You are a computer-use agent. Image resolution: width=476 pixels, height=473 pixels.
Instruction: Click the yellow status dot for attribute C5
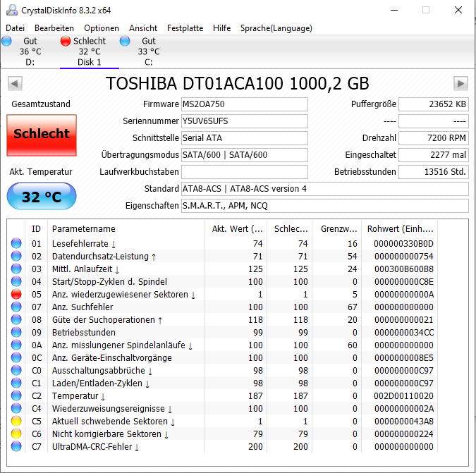[16, 421]
